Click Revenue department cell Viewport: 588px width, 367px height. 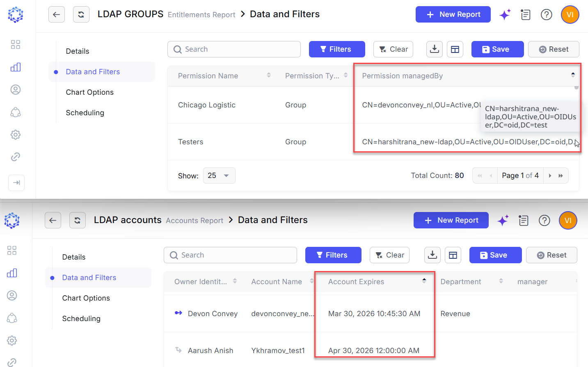click(x=455, y=314)
